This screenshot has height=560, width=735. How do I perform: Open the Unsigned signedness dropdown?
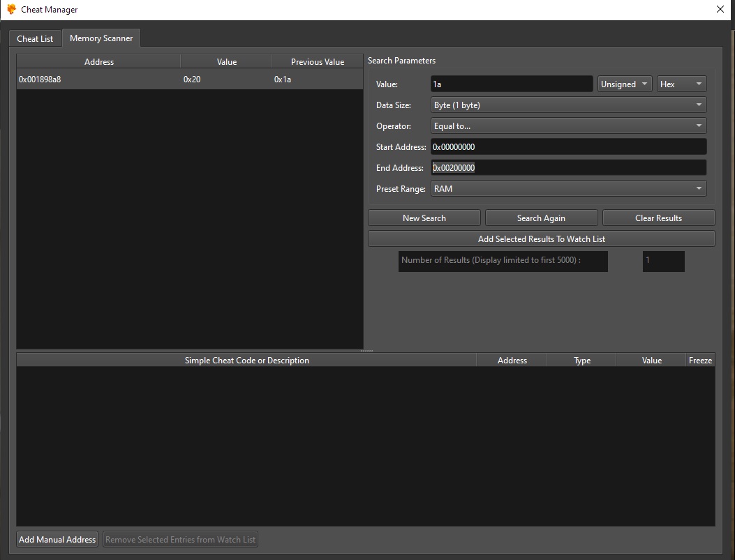[625, 84]
